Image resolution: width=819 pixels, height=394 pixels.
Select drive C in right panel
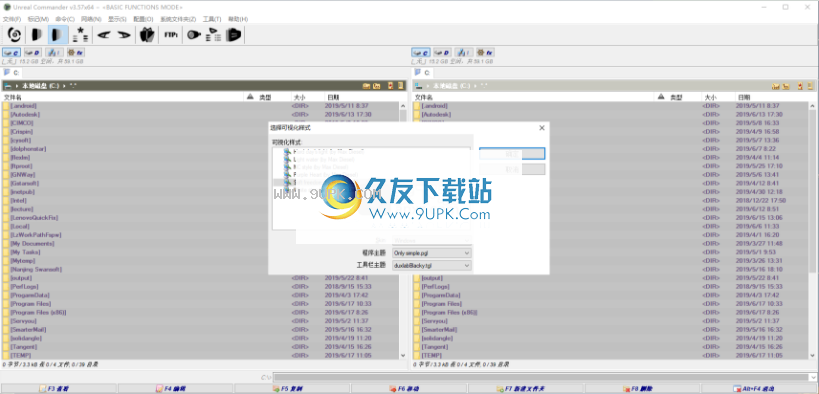point(421,53)
